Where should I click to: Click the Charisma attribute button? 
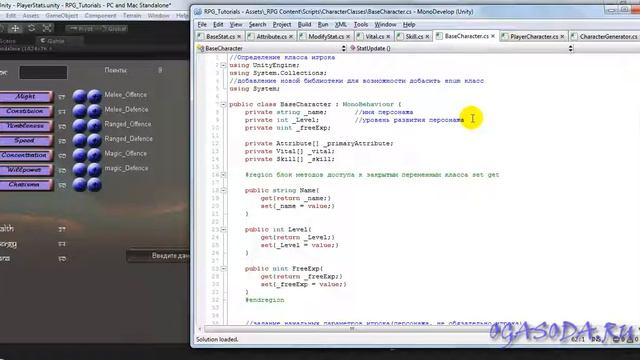26,184
